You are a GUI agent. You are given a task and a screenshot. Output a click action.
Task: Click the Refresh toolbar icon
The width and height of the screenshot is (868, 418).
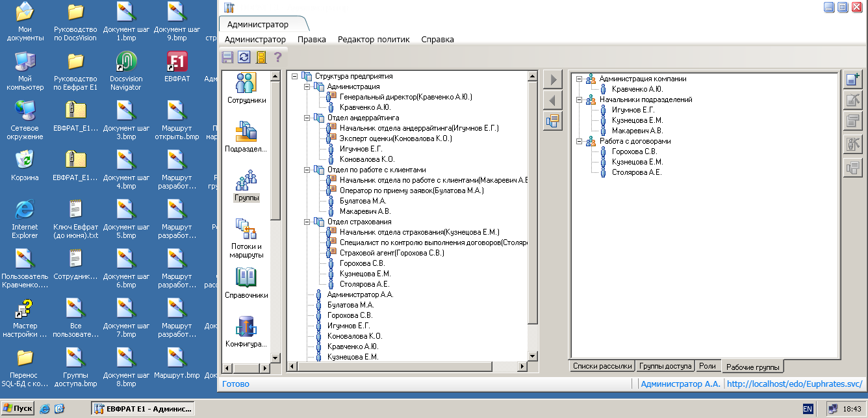244,57
